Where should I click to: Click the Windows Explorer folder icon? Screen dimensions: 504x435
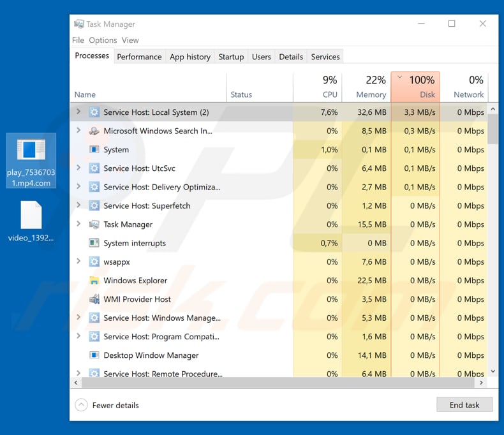94,281
